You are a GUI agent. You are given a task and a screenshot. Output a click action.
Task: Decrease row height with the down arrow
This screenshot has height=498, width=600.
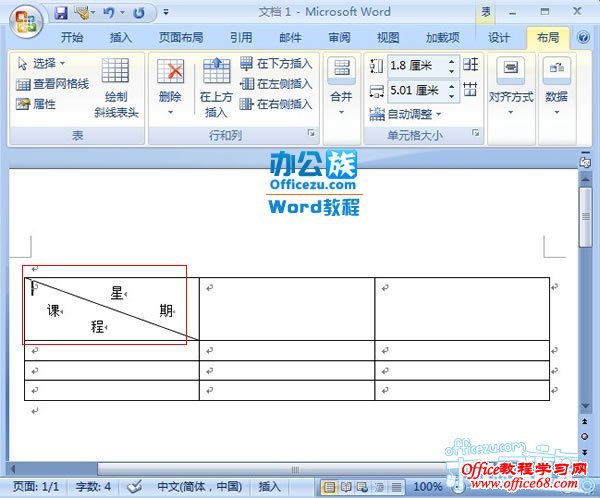point(452,71)
